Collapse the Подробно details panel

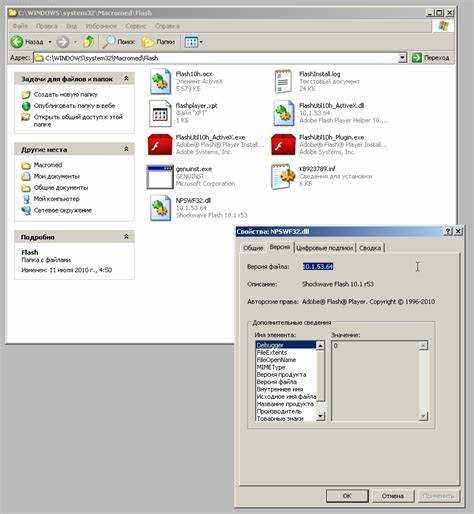[126, 237]
